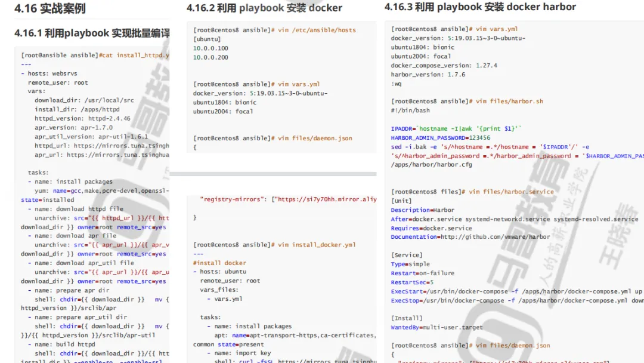Select "- name: import key" line

click(239, 353)
